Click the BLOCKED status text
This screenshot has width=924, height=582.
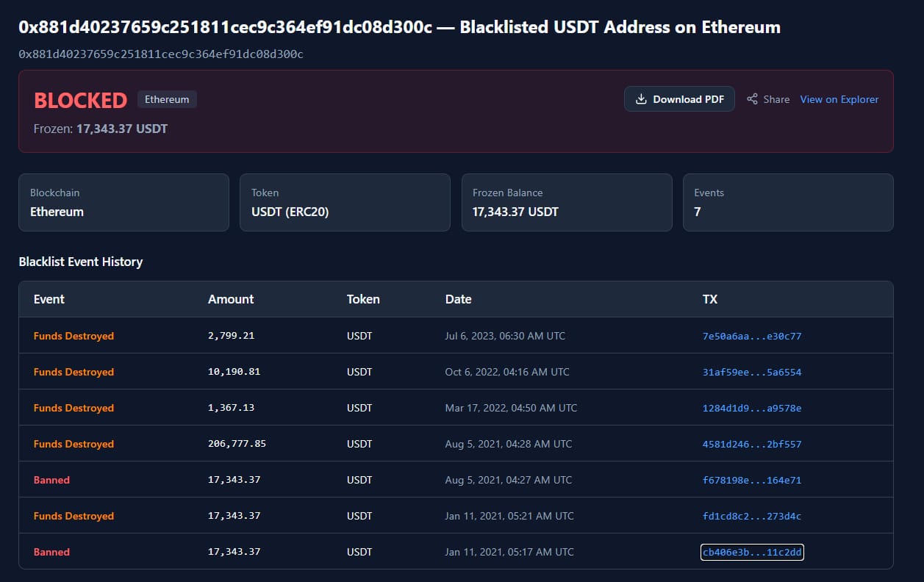click(x=80, y=100)
